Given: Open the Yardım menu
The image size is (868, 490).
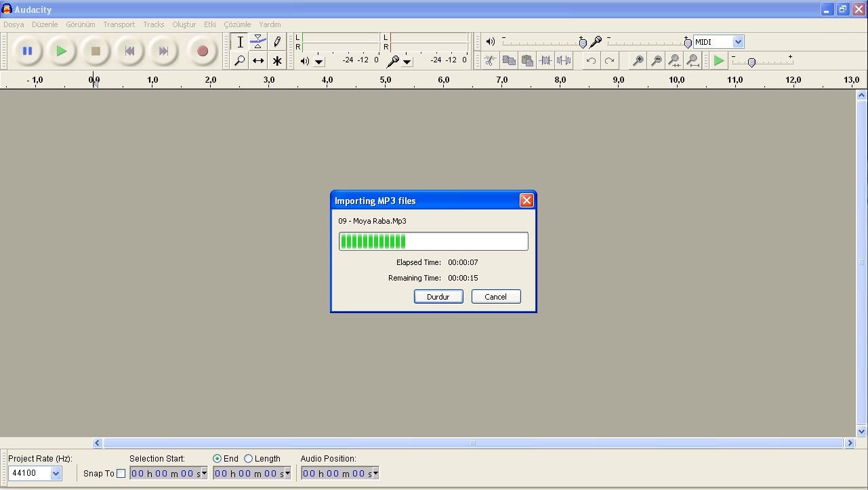Looking at the screenshot, I should [270, 24].
